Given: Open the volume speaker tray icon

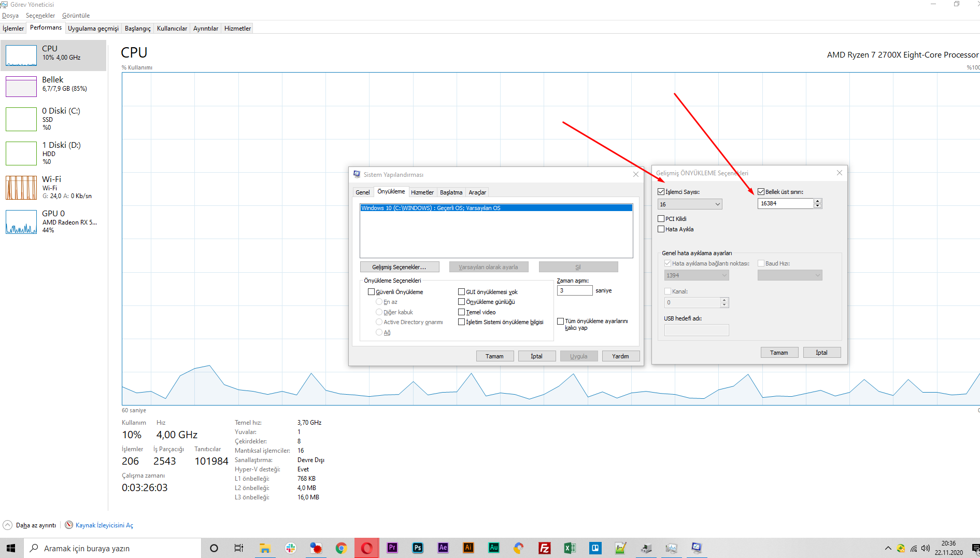Looking at the screenshot, I should point(926,548).
